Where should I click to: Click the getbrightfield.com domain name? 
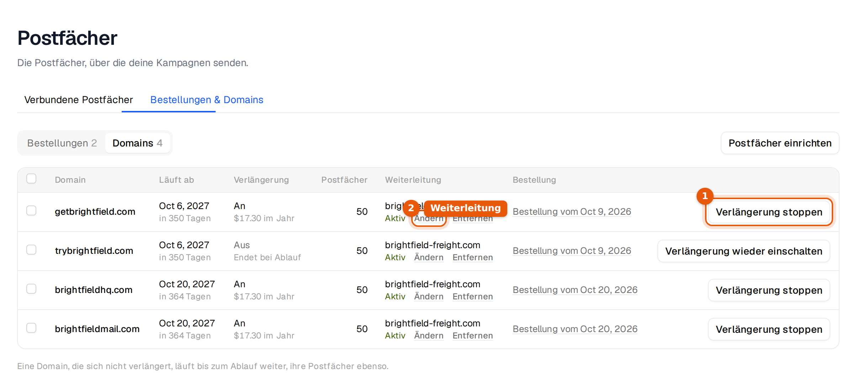[x=95, y=212]
